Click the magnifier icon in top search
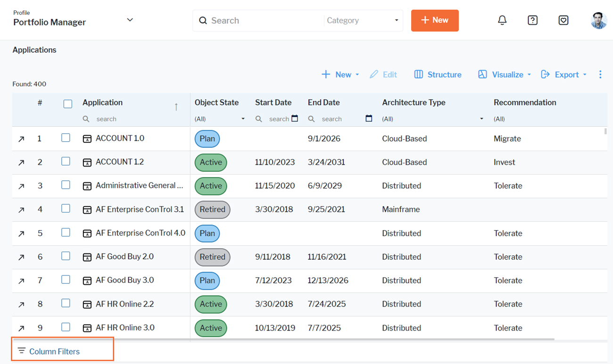Image resolution: width=613 pixels, height=364 pixels. (x=203, y=21)
